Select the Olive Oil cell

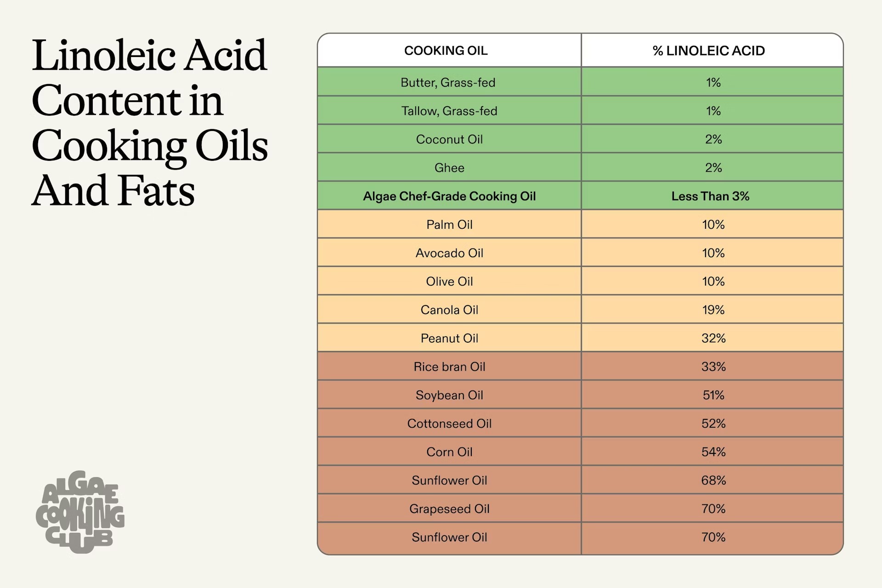pos(449,282)
